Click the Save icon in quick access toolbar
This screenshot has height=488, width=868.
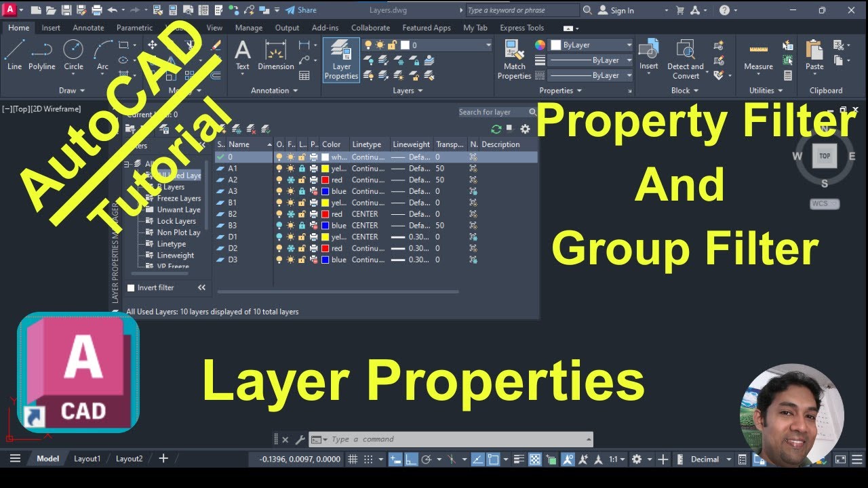click(x=66, y=10)
